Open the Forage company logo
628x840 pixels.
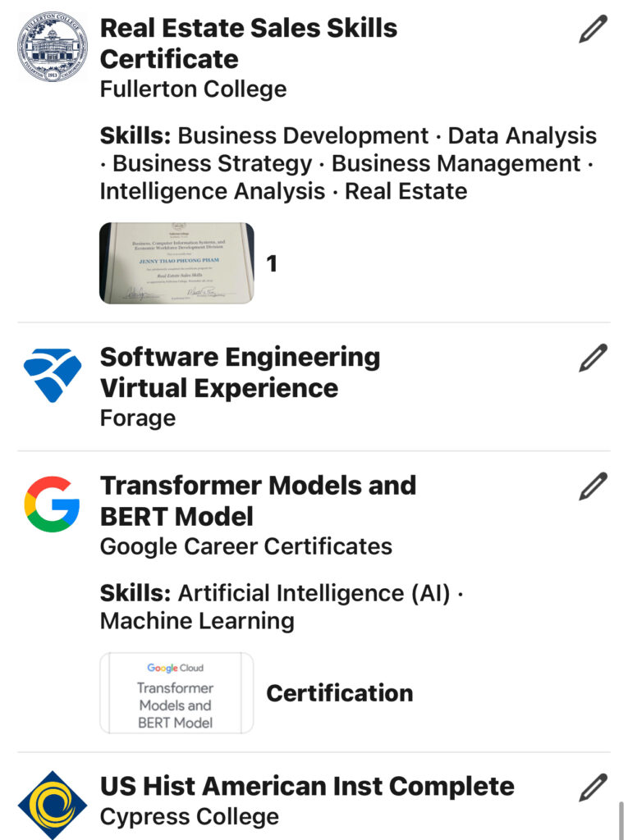52,375
